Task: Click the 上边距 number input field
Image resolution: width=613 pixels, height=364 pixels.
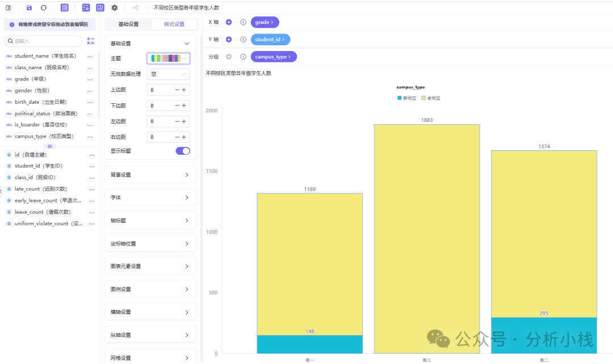Action: pos(160,90)
